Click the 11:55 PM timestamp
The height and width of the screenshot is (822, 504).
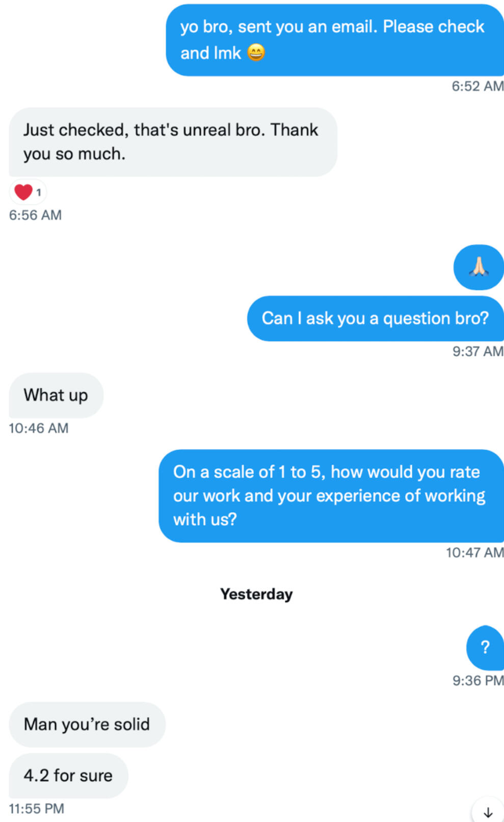[x=37, y=809]
